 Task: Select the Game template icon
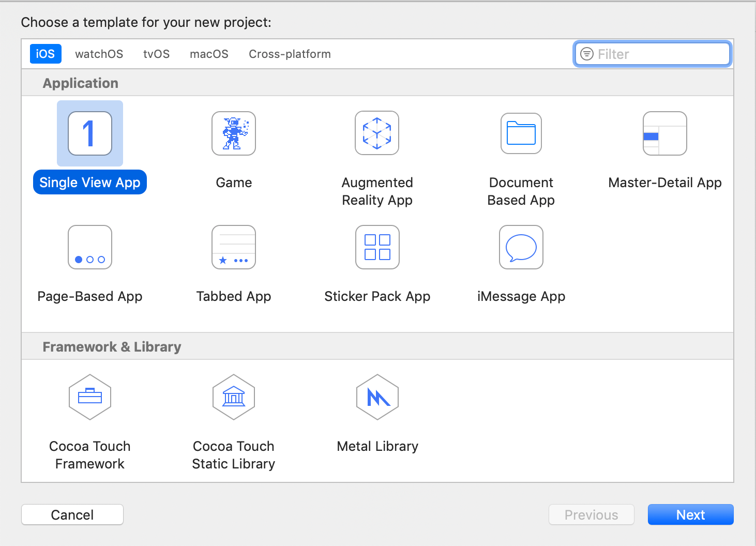[233, 133]
